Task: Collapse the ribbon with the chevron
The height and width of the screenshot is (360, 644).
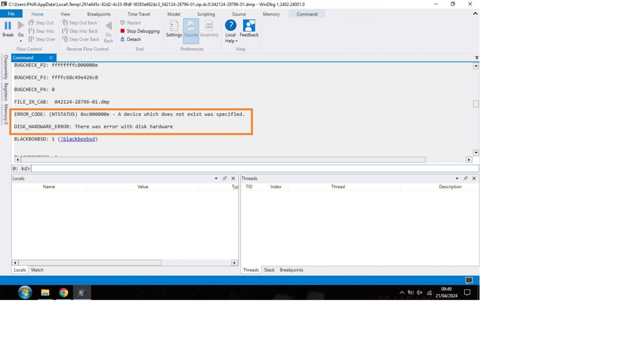Action: tap(475, 14)
